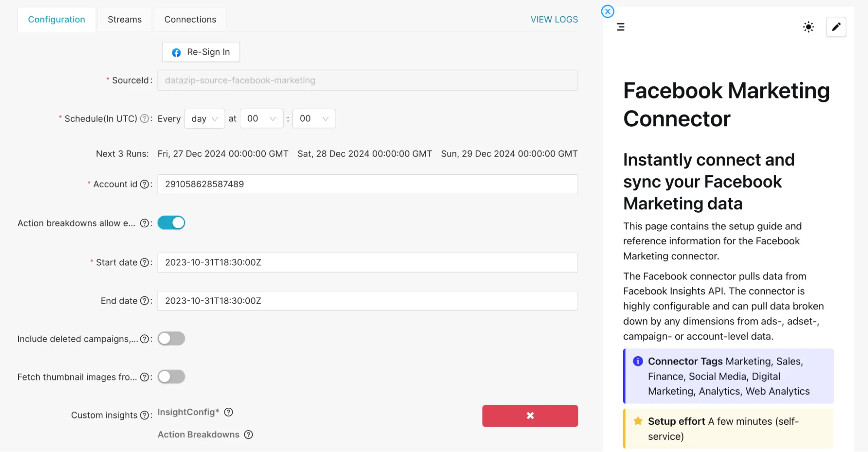
Task: Click 'Sun, 29 Dec 2024 00:00:00 GMT' run time
Action: point(509,154)
